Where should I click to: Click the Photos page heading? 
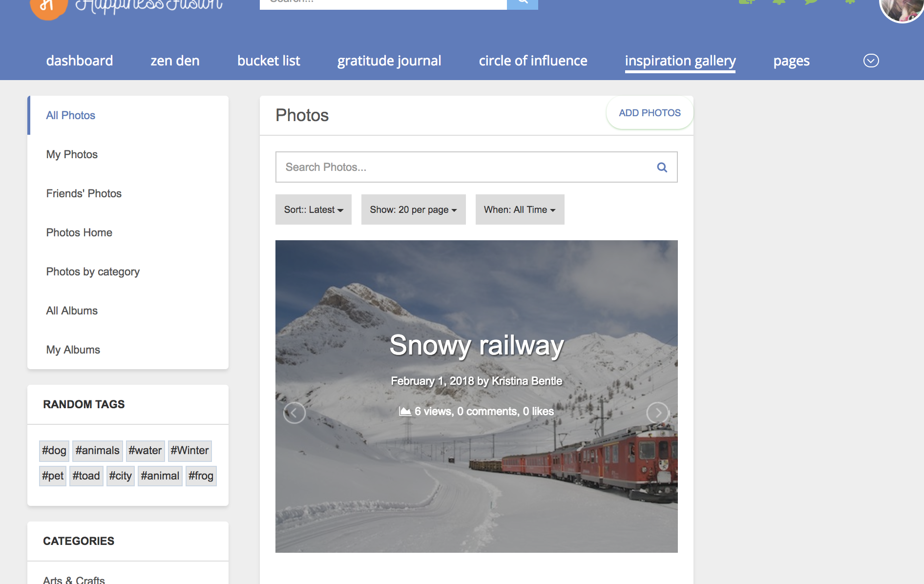tap(302, 115)
